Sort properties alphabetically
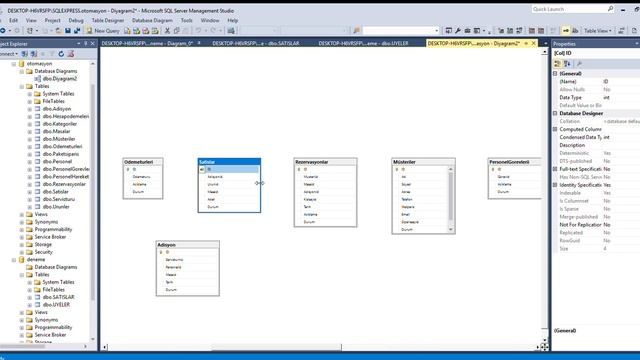The image size is (640, 360). pos(567,64)
